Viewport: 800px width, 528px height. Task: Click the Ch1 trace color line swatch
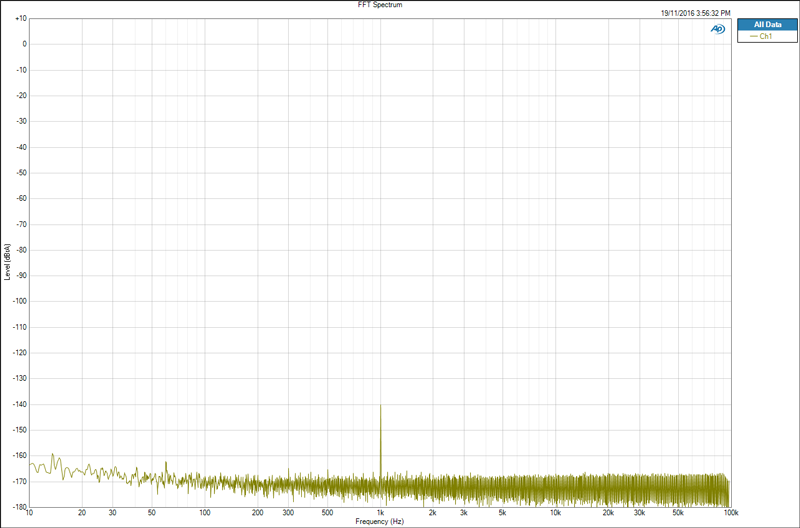[x=754, y=36]
